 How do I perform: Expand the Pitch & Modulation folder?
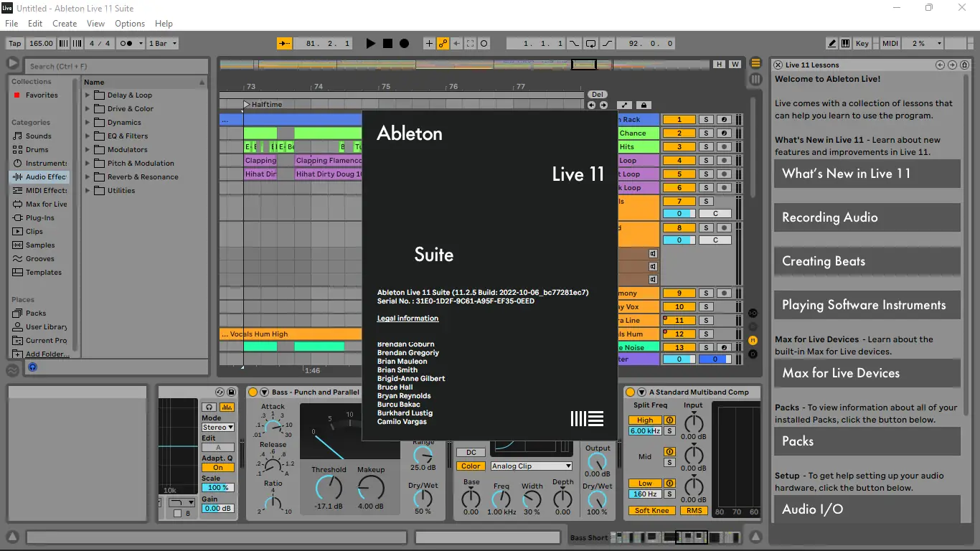[88, 164]
